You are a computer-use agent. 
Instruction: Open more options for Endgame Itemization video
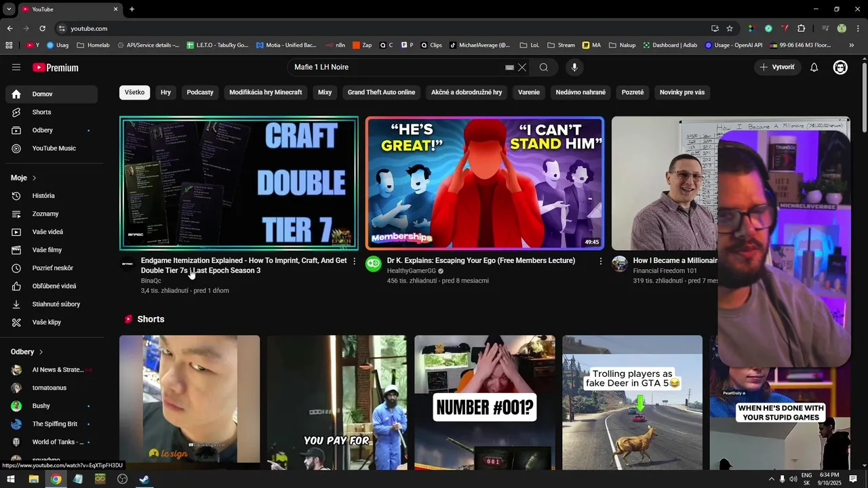coord(354,261)
